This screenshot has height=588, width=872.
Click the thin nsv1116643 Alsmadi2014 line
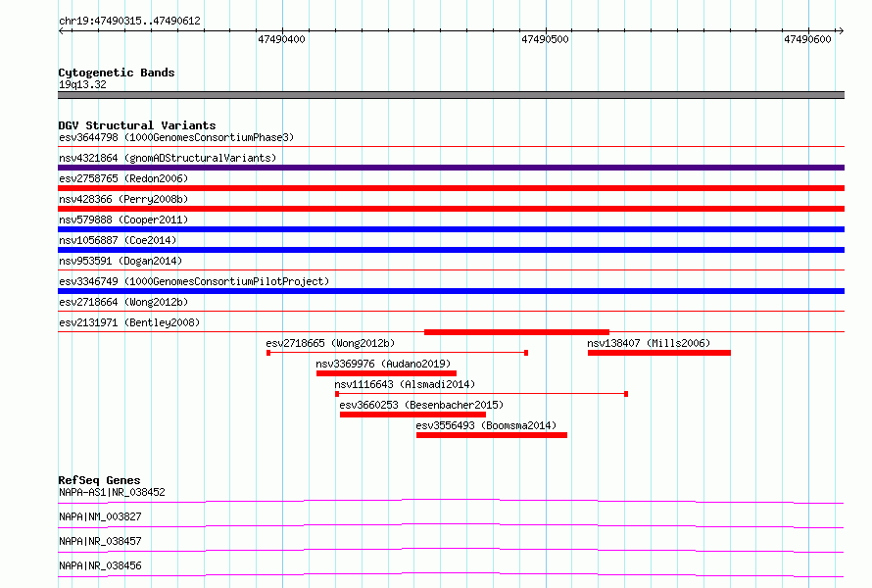click(x=482, y=394)
